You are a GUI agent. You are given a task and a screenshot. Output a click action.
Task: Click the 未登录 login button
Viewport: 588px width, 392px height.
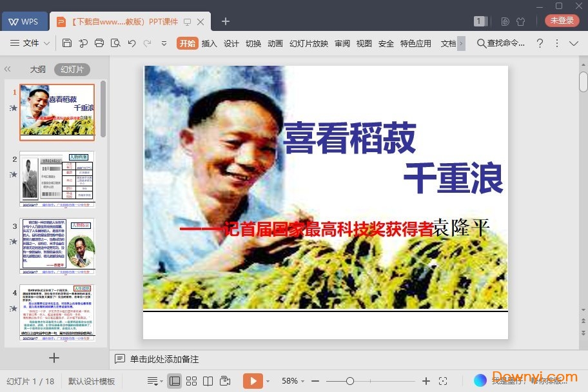(562, 20)
